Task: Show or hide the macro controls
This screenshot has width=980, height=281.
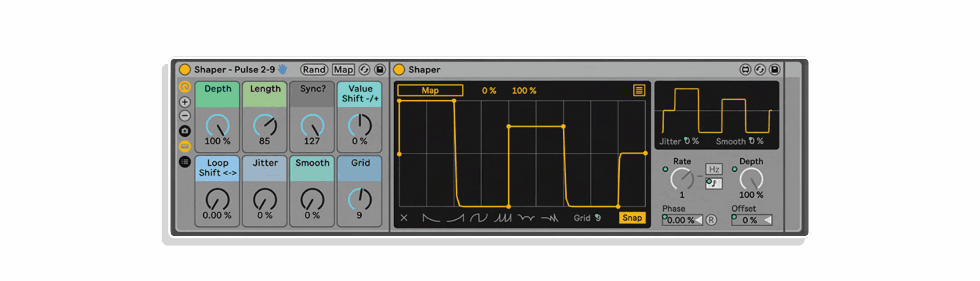Action: point(185,87)
